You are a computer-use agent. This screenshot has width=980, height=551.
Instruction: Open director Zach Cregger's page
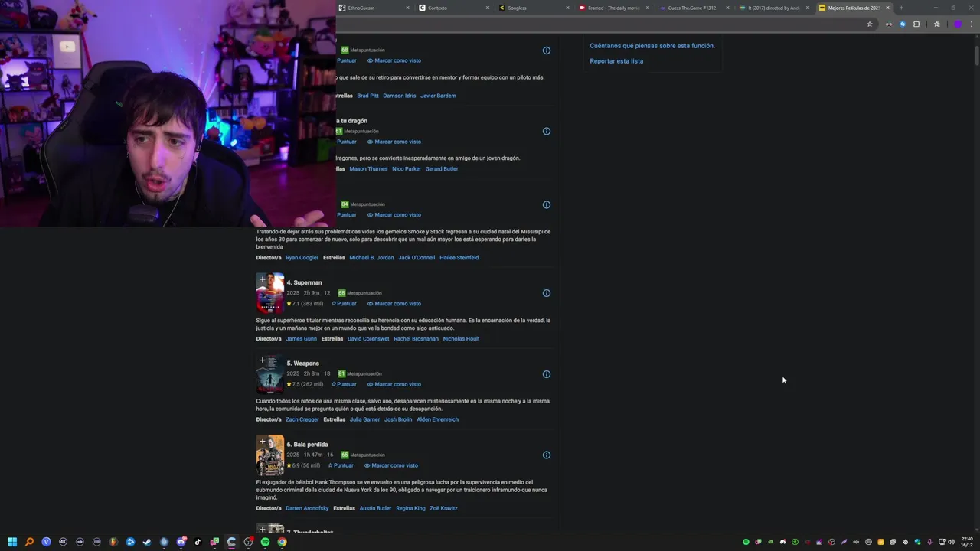click(x=302, y=419)
